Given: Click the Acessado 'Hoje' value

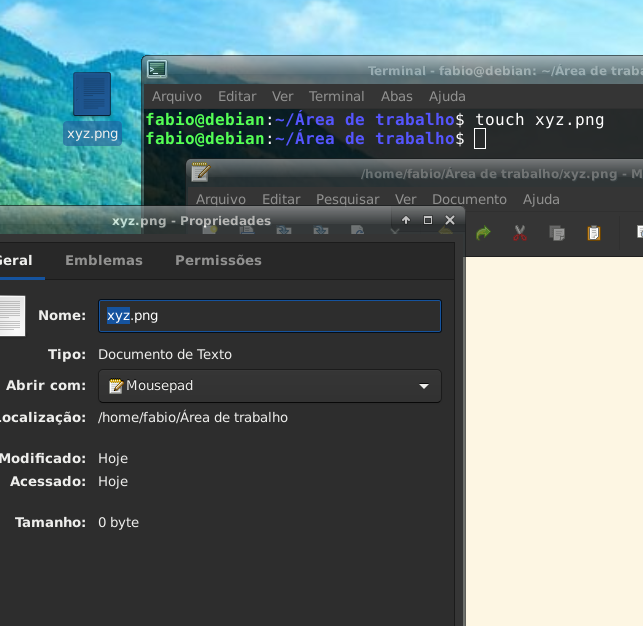Looking at the screenshot, I should pyautogui.click(x=113, y=481).
